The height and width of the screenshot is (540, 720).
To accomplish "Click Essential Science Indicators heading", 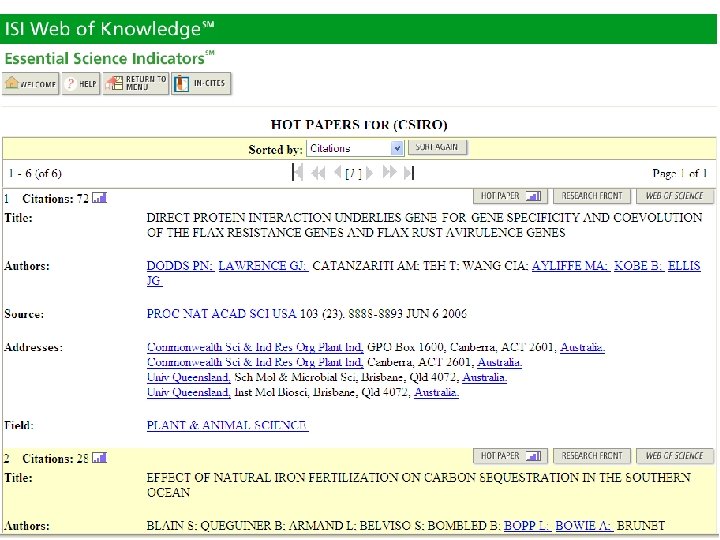I will [109, 58].
